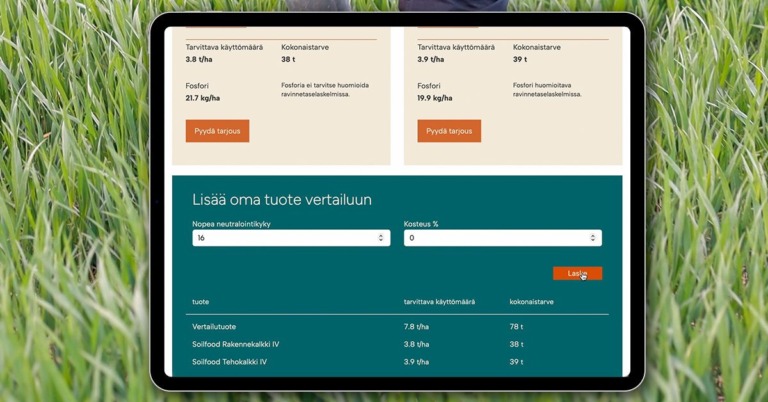Click the 'kokonaistarve' table column header

click(x=531, y=302)
